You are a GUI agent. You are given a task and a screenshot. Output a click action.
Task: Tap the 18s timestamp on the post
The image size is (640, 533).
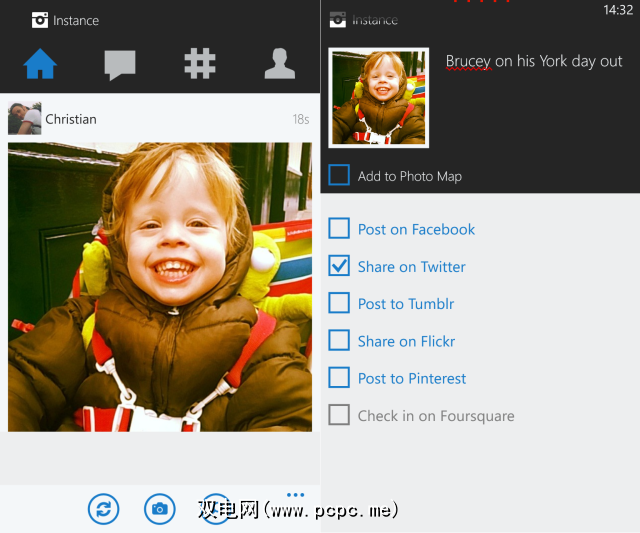click(x=301, y=119)
